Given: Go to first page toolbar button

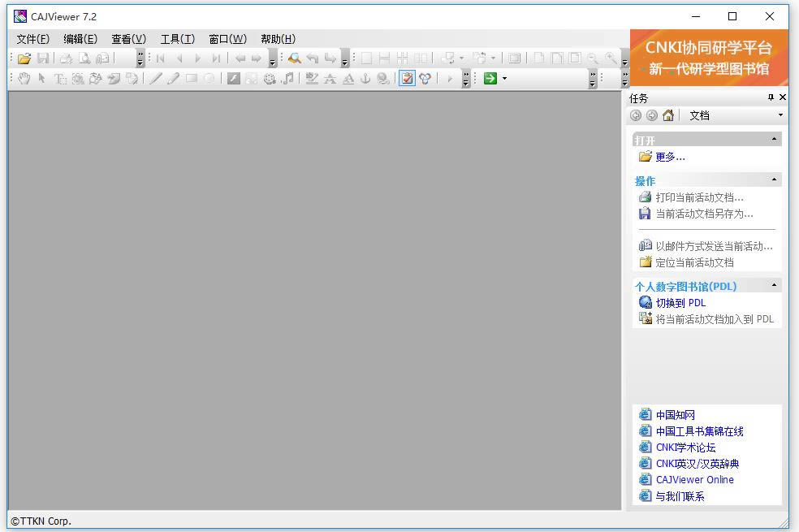Looking at the screenshot, I should (161, 58).
